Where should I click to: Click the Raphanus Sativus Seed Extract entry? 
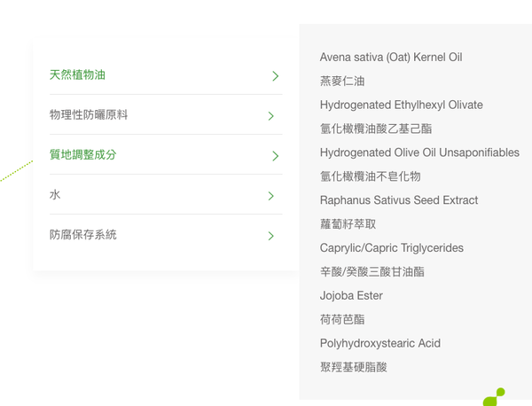click(x=399, y=200)
